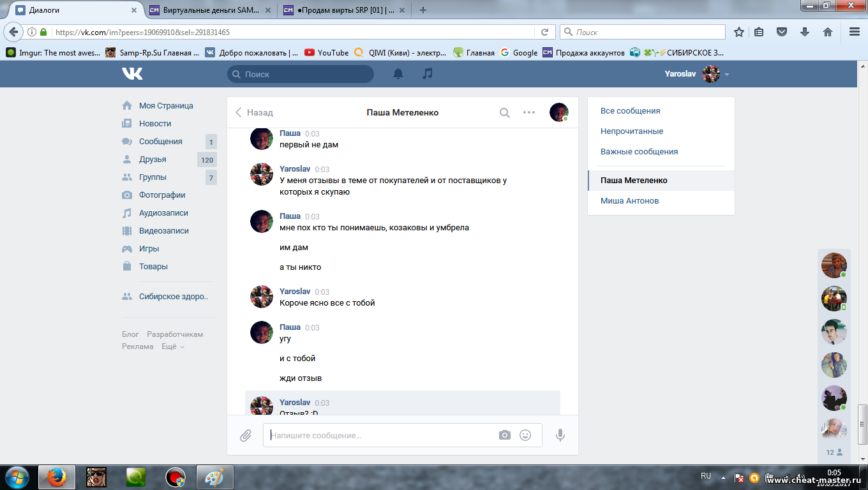Select Непрочитанные messages filter

pyautogui.click(x=632, y=131)
